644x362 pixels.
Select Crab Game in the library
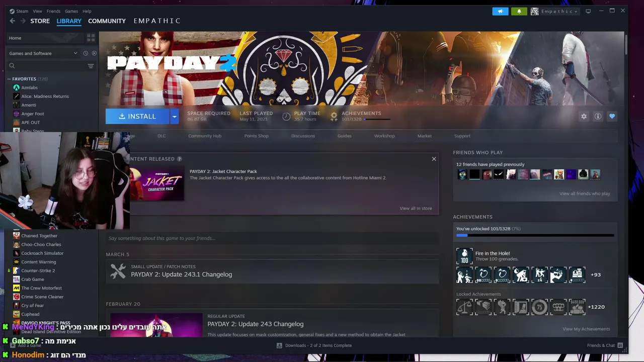pyautogui.click(x=33, y=279)
